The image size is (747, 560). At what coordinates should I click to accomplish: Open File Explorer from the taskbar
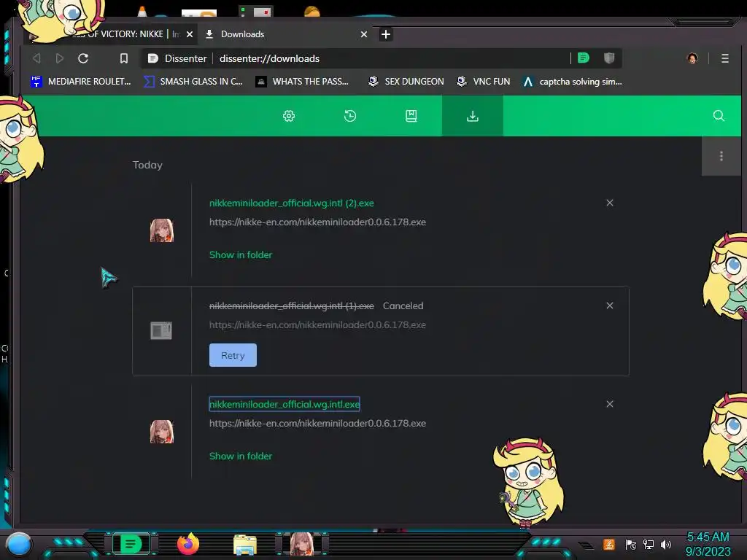pyautogui.click(x=245, y=545)
